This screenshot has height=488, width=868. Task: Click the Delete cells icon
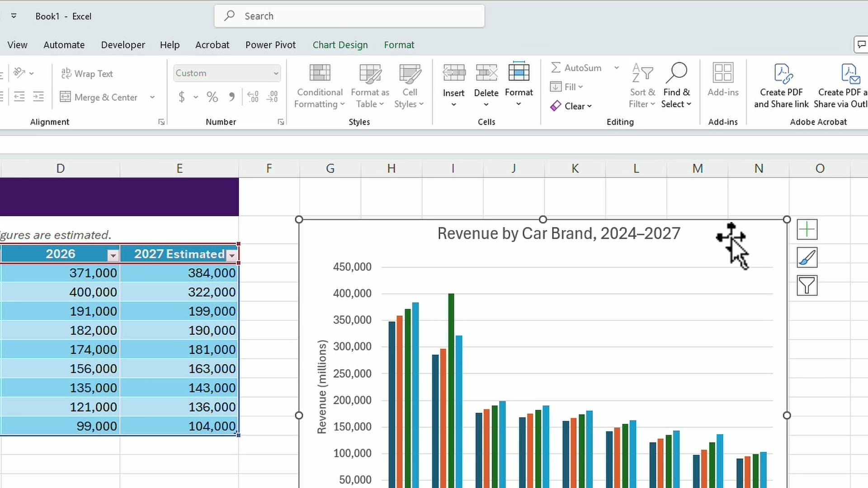pos(486,72)
